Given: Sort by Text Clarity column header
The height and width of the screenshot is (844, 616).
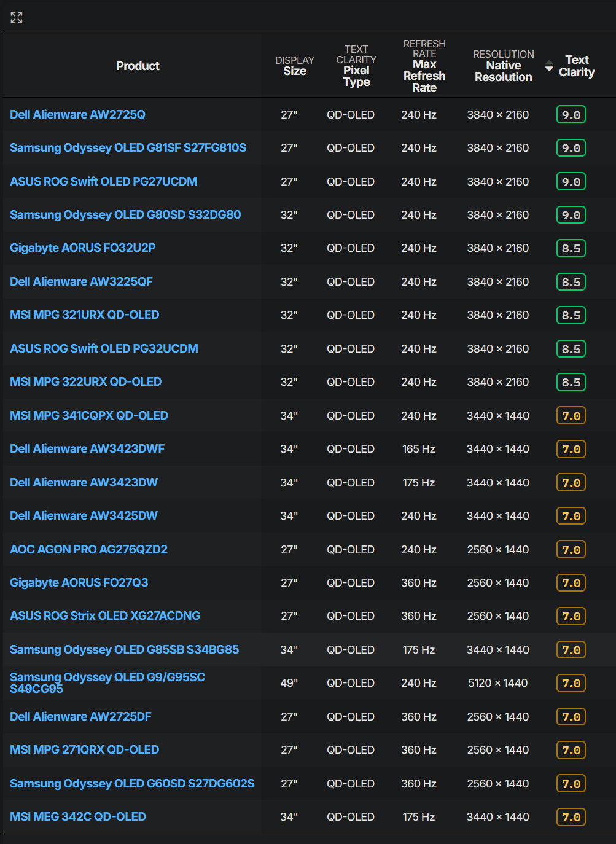Looking at the screenshot, I should (x=577, y=66).
